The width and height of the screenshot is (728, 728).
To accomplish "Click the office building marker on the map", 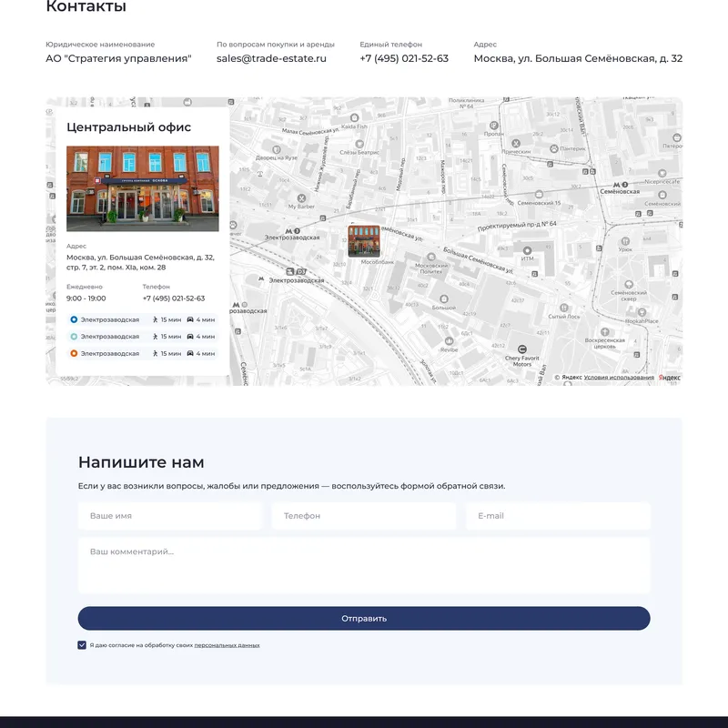I will pyautogui.click(x=363, y=240).
